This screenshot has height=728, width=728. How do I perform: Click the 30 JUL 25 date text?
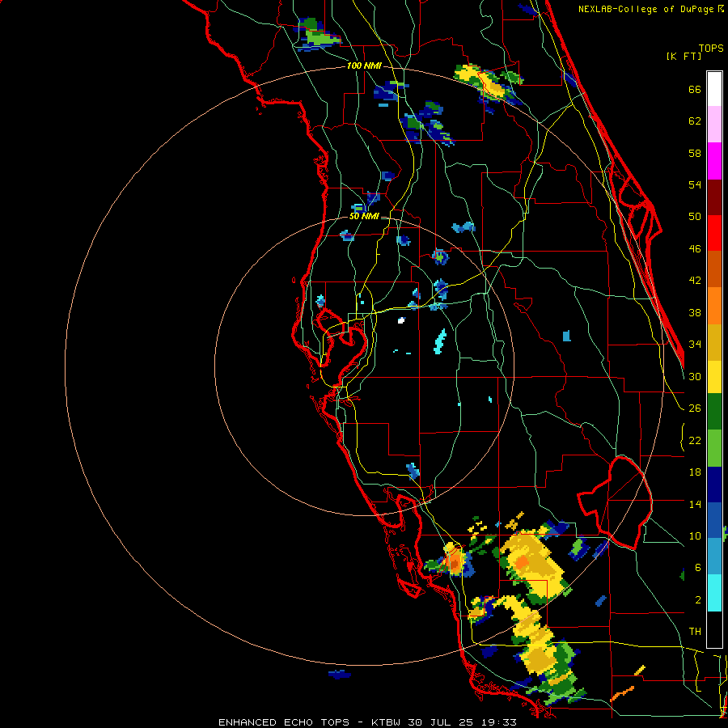click(440, 722)
